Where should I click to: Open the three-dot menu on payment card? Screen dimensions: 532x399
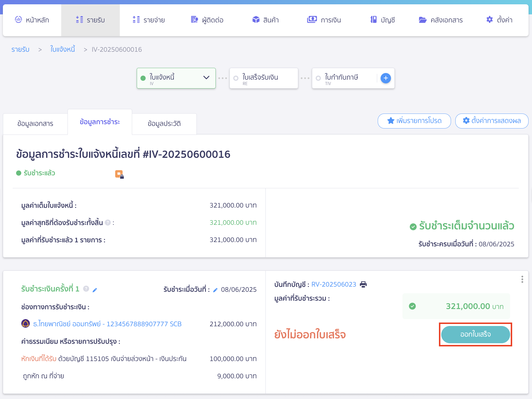pos(522,279)
